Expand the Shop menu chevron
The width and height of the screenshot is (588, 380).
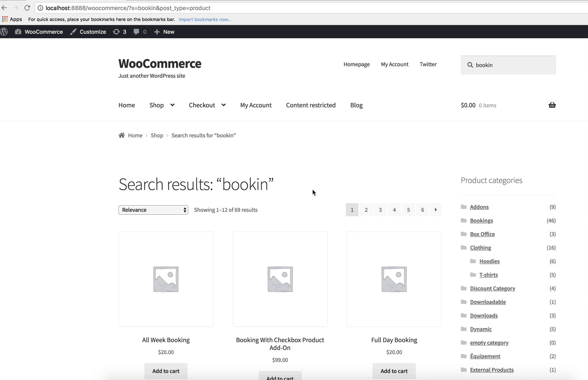tap(172, 105)
